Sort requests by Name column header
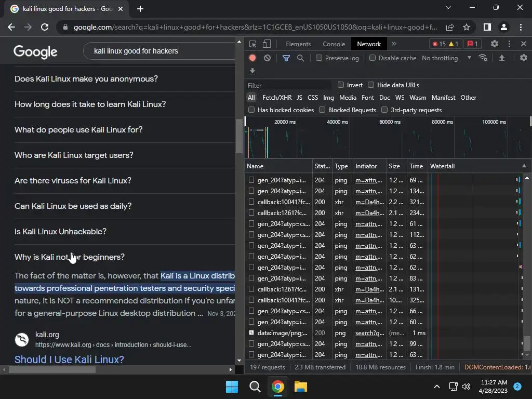The image size is (532, 399). point(278,166)
